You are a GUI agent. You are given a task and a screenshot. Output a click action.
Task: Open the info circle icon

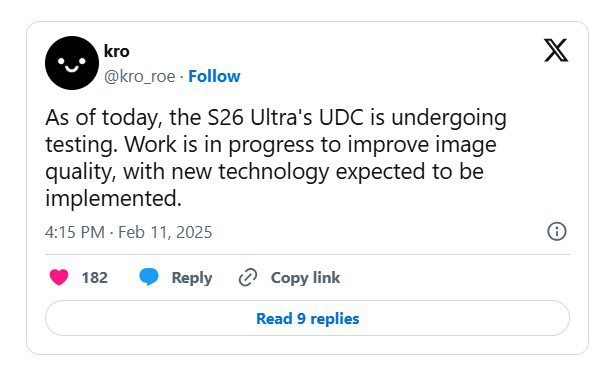pos(557,231)
